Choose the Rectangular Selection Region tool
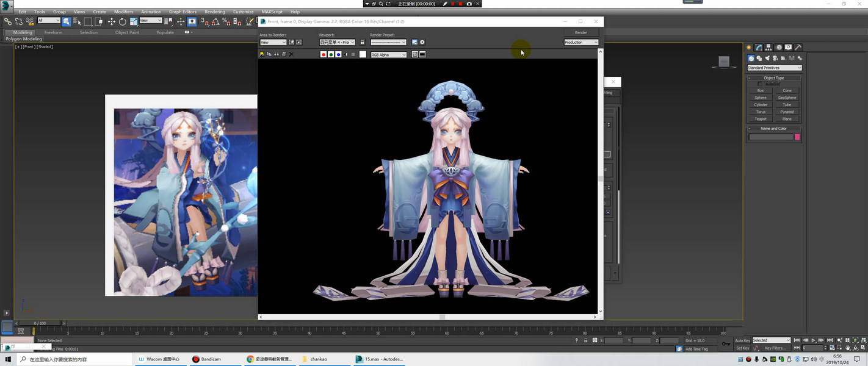868x366 pixels. [88, 21]
